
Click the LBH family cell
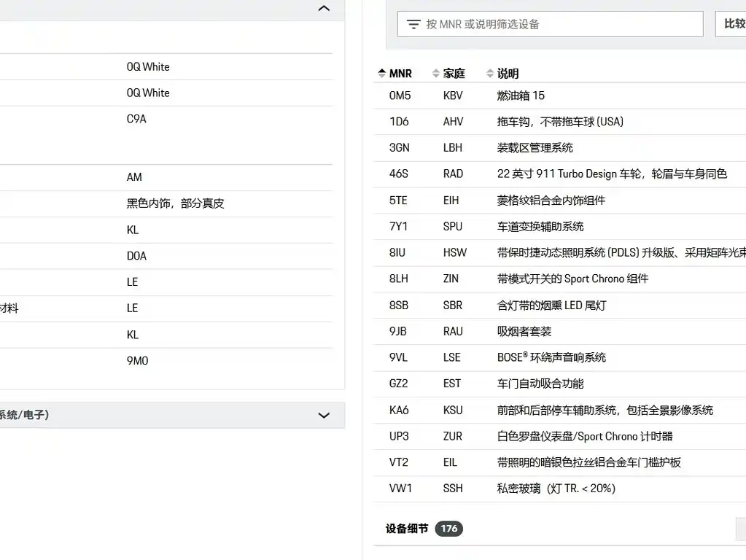click(452, 148)
